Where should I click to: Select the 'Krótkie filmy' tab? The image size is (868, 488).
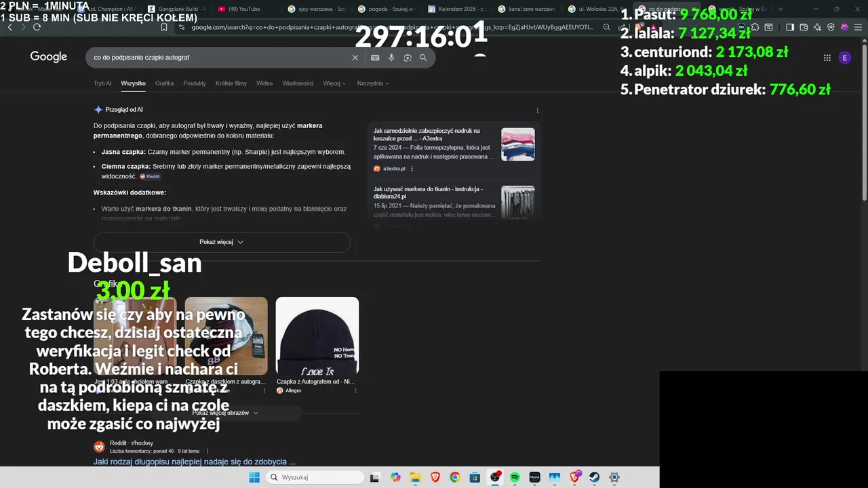click(231, 83)
